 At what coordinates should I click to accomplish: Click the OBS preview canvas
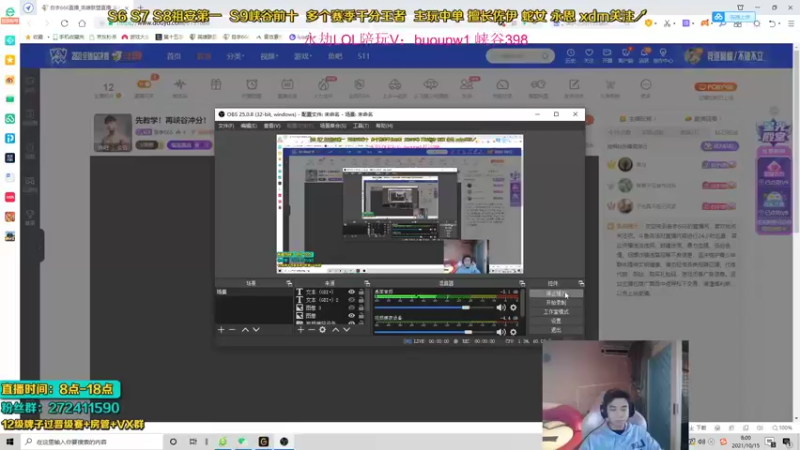click(x=399, y=204)
